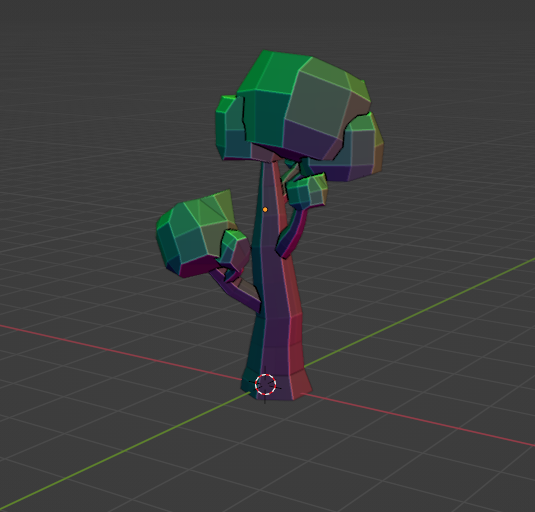Click the small foliage on the right branch
Screen dimensions: 535x512
coord(306,190)
